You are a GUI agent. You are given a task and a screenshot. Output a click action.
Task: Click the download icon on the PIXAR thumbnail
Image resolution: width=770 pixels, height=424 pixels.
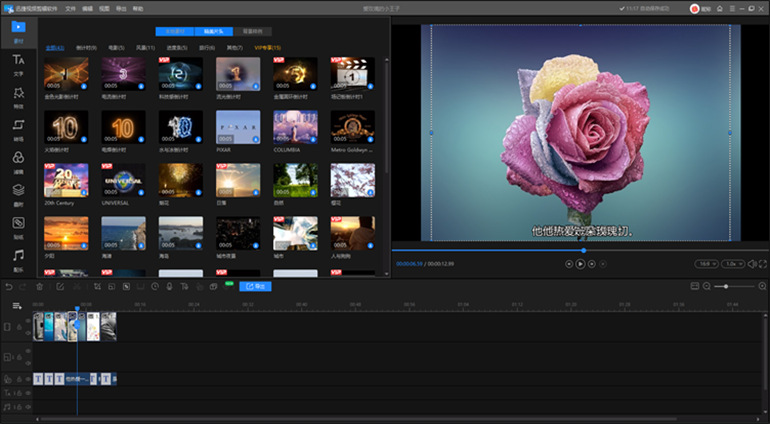[256, 140]
